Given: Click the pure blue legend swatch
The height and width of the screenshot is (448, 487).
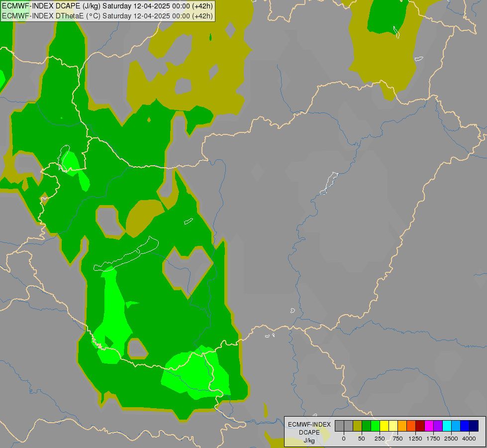Looking at the screenshot, I should tap(465, 426).
